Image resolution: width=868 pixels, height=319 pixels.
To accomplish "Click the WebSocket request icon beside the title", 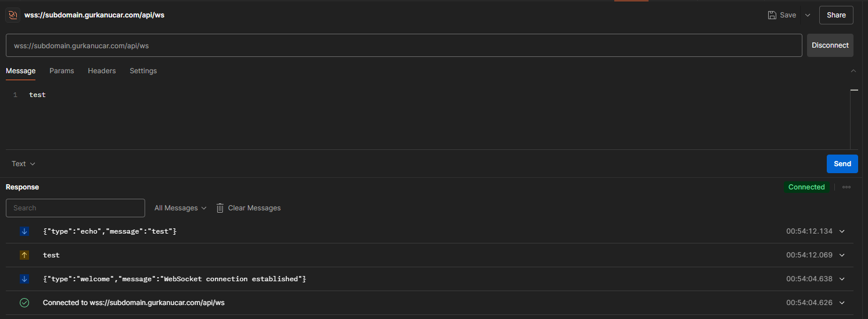I will 12,15.
